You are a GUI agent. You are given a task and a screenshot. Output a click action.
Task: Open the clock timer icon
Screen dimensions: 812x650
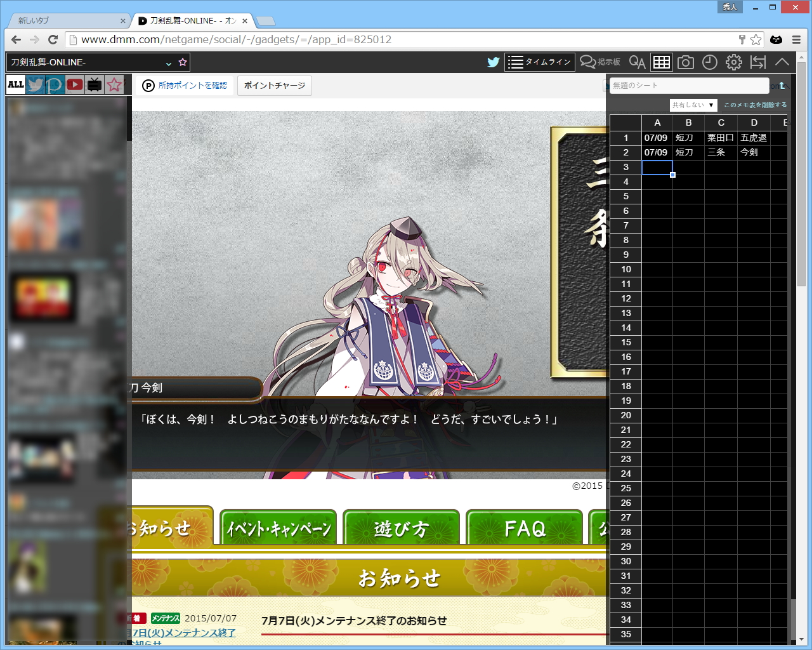point(710,62)
